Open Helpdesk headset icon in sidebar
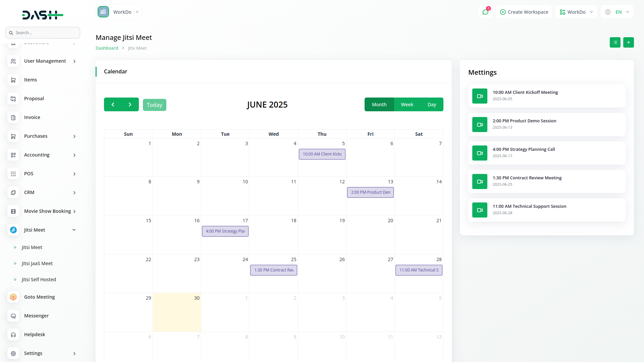The width and height of the screenshot is (644, 362). click(13, 335)
